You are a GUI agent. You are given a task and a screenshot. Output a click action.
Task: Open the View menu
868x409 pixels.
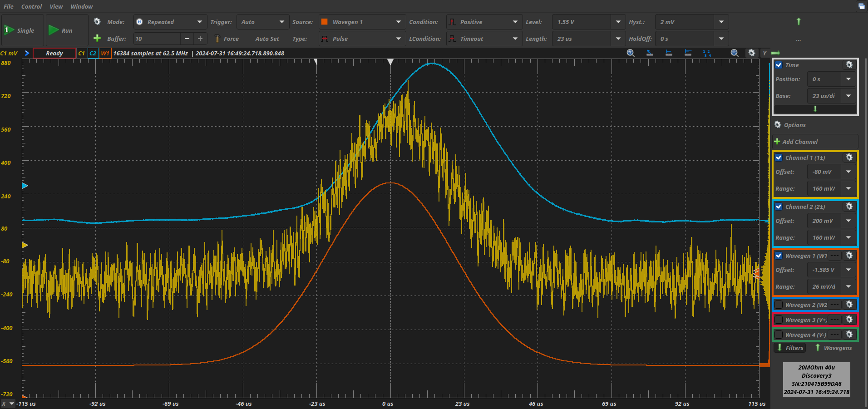point(56,6)
